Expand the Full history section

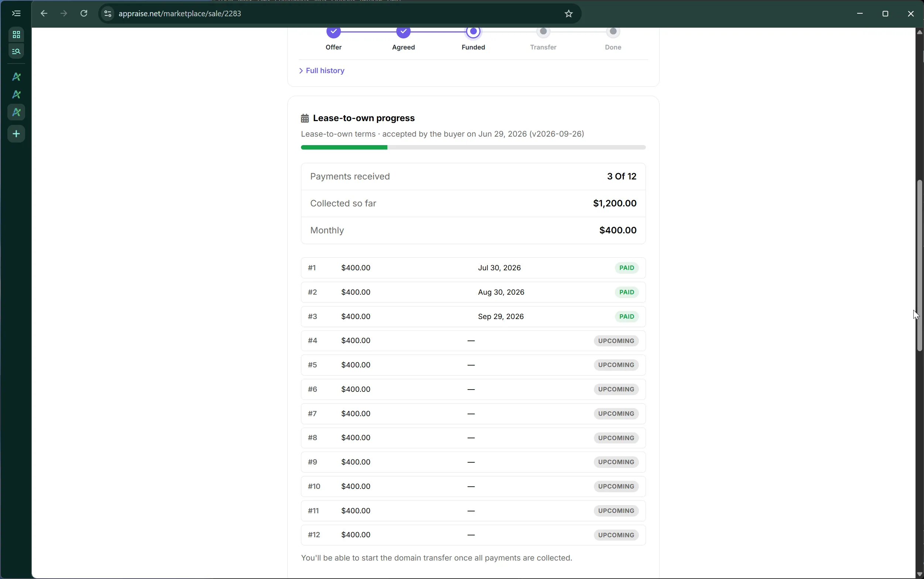point(322,71)
